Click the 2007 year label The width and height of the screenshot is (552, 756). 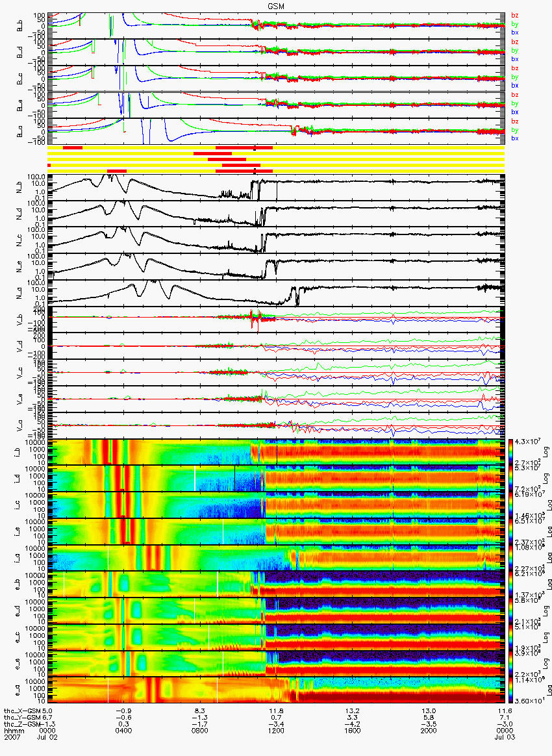[12, 737]
